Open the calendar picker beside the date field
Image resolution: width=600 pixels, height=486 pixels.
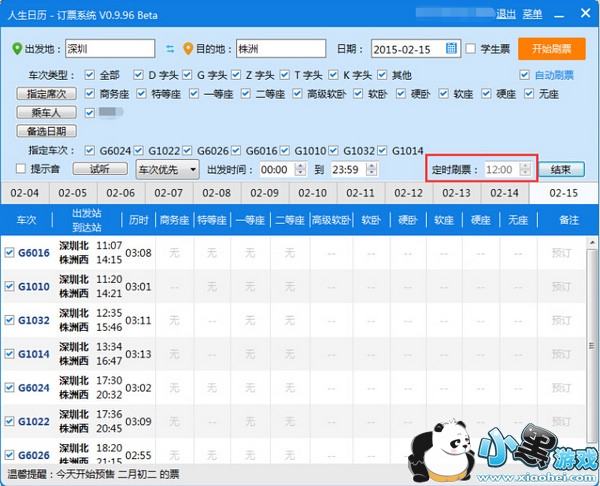point(452,48)
